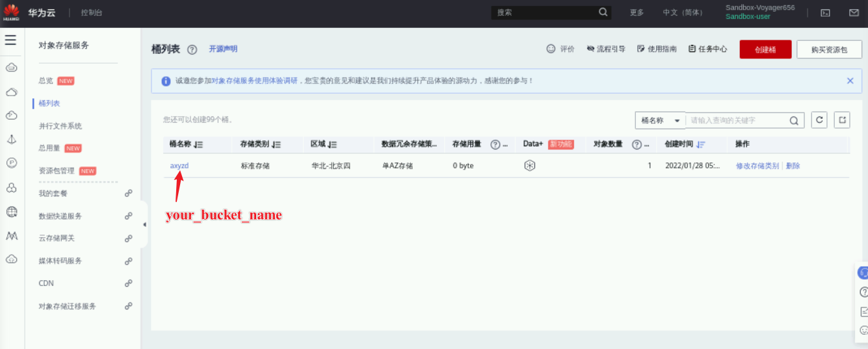Click the globe icon in left rail
The height and width of the screenshot is (349, 868).
[x=11, y=211]
